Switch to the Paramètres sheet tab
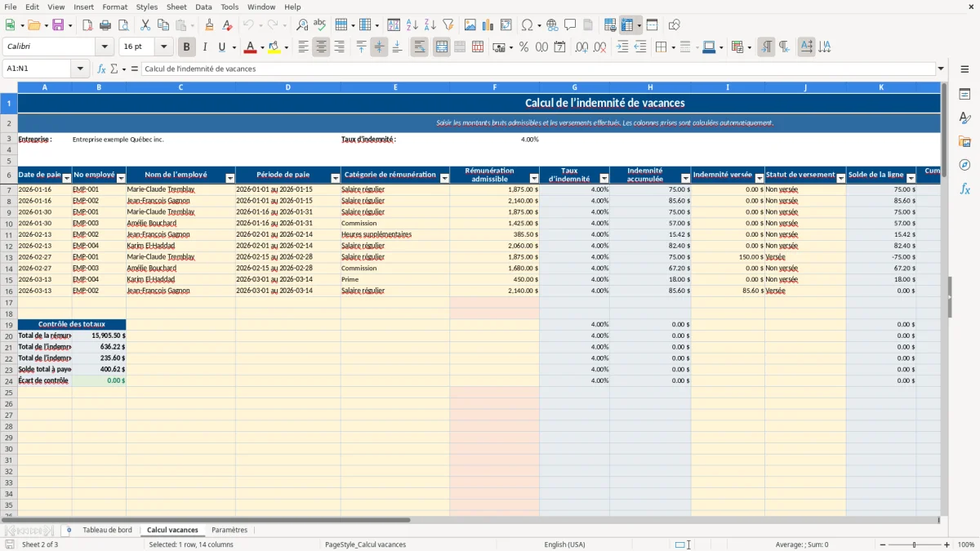980x551 pixels. pos(229,531)
